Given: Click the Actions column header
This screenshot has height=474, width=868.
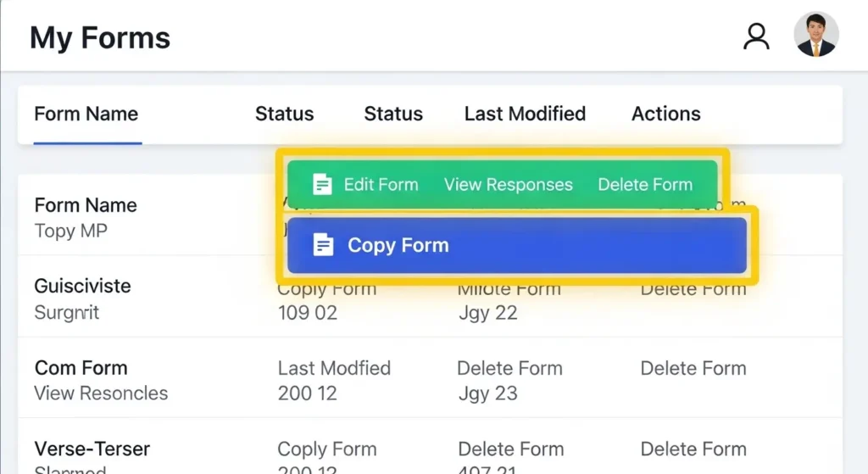Looking at the screenshot, I should (x=665, y=114).
